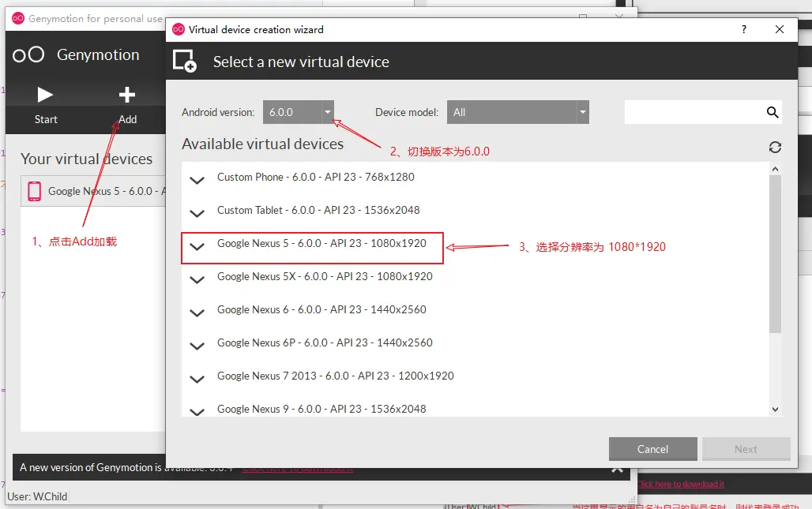Dismiss the new version notification bar
This screenshot has height=509, width=812.
pyautogui.click(x=617, y=469)
